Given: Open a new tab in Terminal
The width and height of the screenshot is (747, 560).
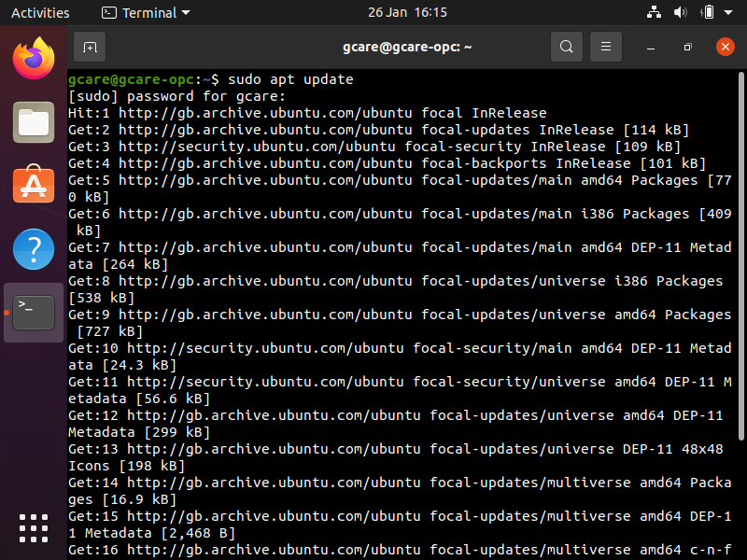Looking at the screenshot, I should coord(90,48).
